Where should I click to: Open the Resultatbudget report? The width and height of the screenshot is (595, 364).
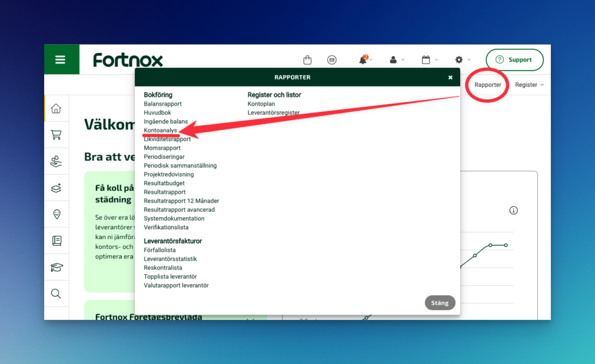pos(164,183)
